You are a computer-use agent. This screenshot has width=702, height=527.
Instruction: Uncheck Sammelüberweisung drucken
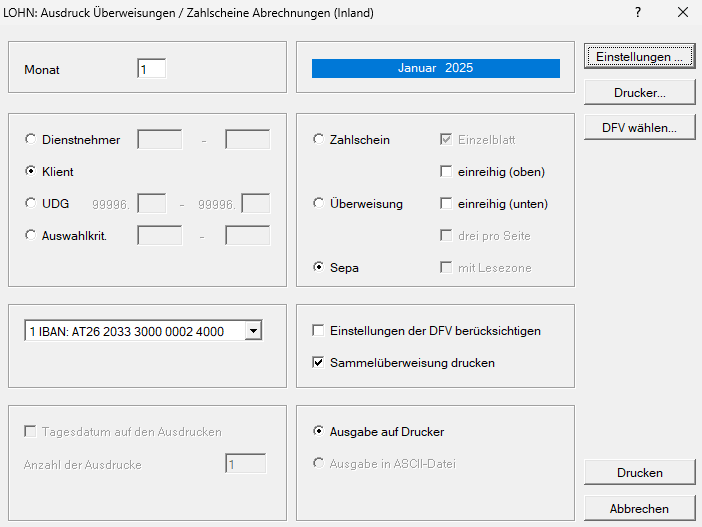click(x=319, y=363)
